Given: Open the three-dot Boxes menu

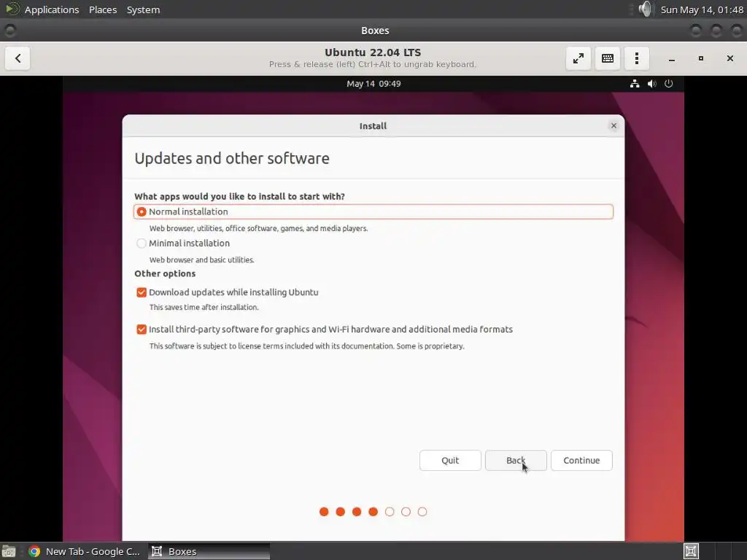Looking at the screenshot, I should point(636,58).
